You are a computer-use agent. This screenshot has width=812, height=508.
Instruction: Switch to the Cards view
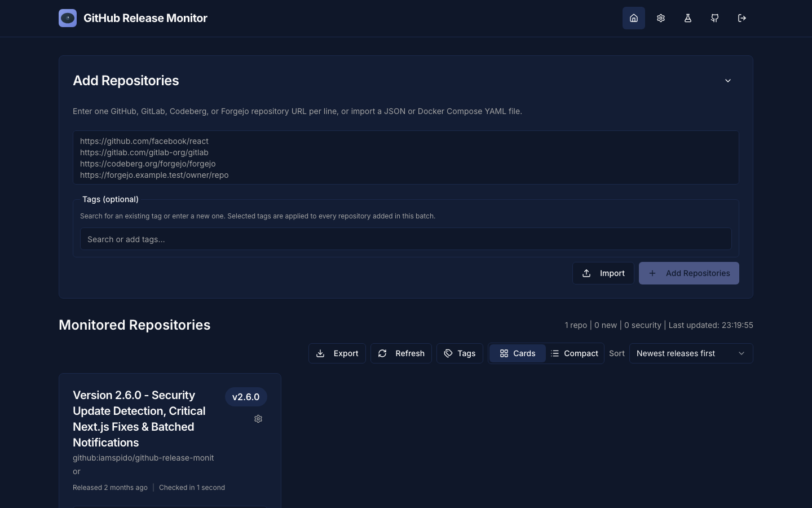tap(518, 353)
